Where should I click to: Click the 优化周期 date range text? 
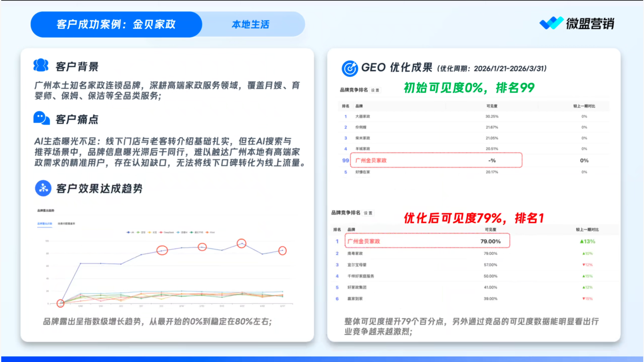(x=492, y=69)
